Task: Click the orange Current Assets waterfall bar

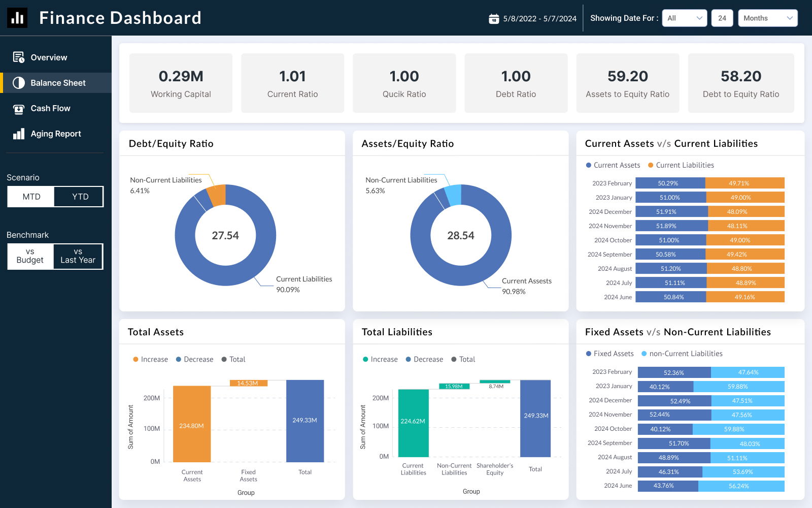Action: click(192, 424)
